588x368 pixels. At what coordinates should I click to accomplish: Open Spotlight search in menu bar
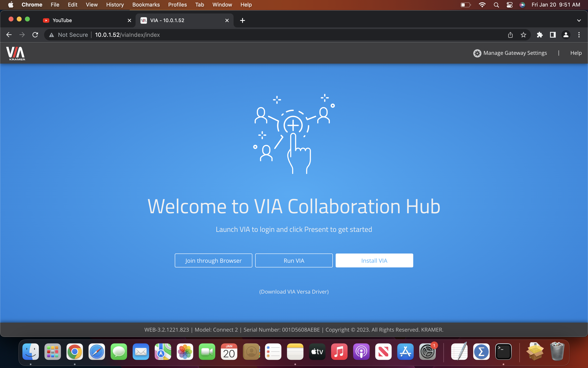496,5
